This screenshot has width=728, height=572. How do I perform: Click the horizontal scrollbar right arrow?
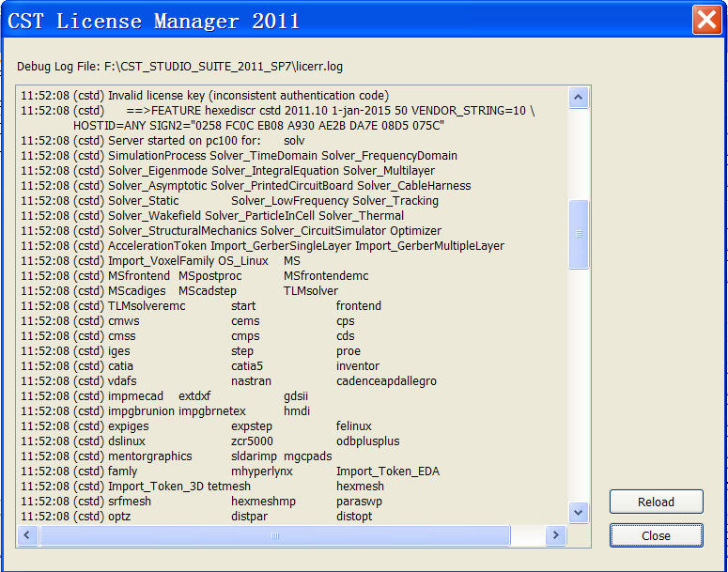555,535
